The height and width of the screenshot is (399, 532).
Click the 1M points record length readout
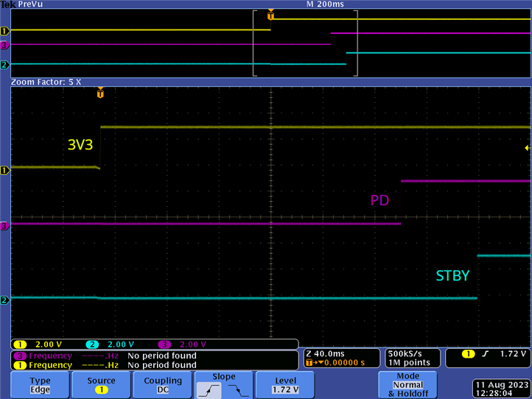coord(409,363)
